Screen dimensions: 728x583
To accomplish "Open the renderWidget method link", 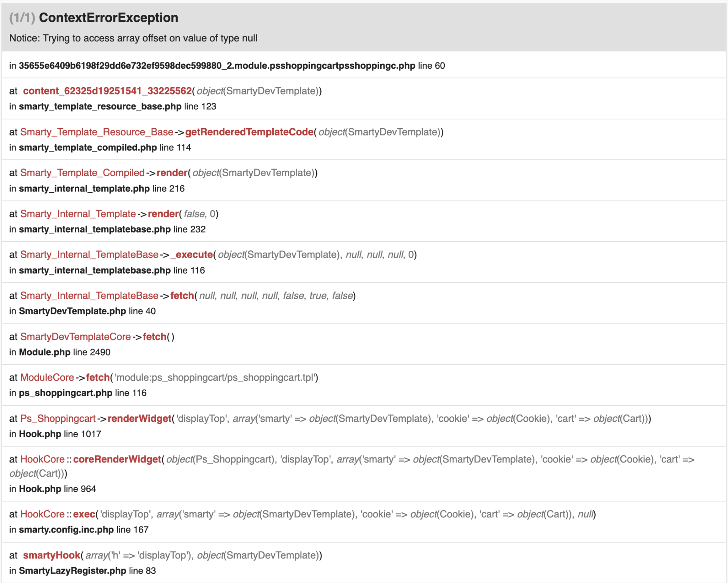I will coord(140,418).
